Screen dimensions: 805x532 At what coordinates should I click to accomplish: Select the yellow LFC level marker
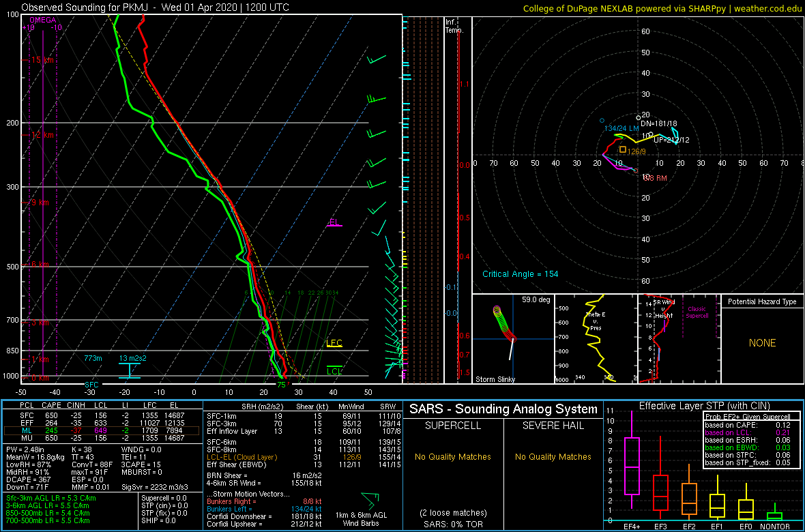pyautogui.click(x=334, y=343)
